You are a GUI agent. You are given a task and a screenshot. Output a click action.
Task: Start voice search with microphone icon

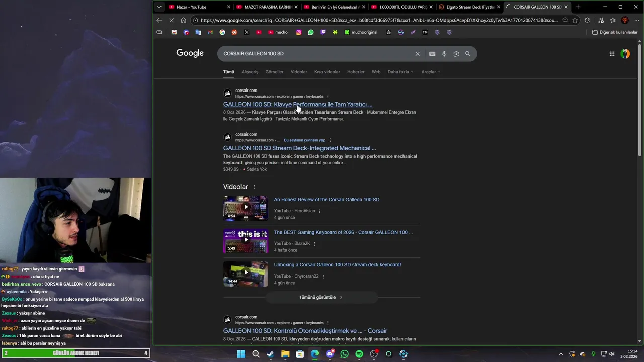pyautogui.click(x=444, y=54)
